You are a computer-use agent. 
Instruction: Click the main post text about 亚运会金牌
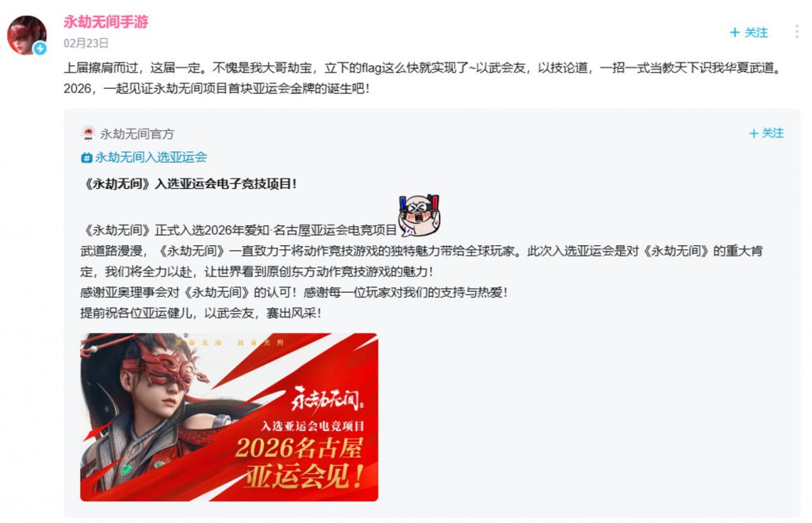(x=423, y=78)
